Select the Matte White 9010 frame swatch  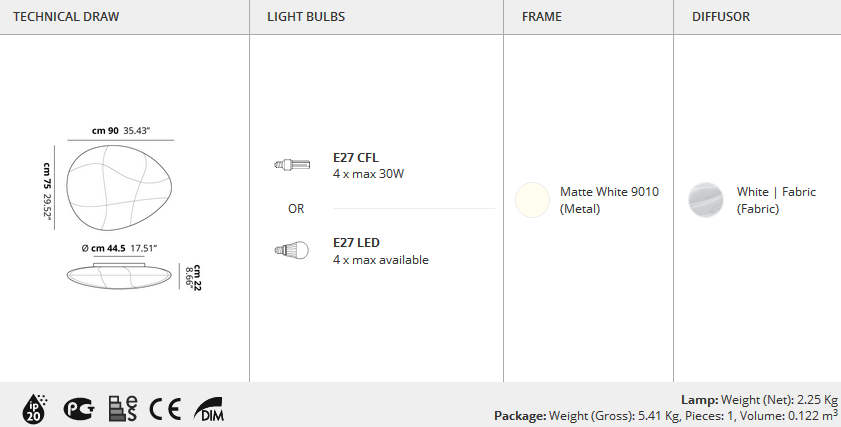pos(532,200)
